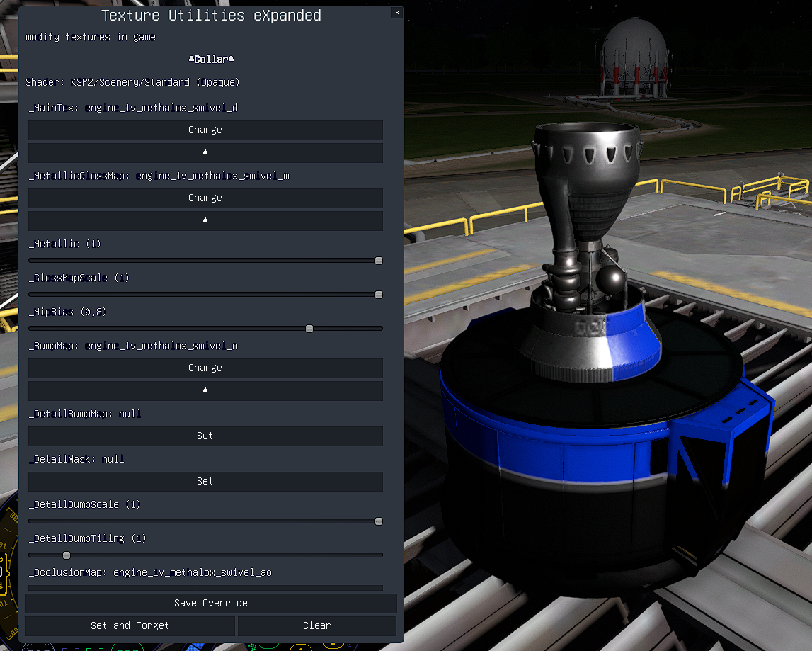Screen dimensions: 812x651
Task: Click the Set and Forget button
Action: pyautogui.click(x=130, y=626)
